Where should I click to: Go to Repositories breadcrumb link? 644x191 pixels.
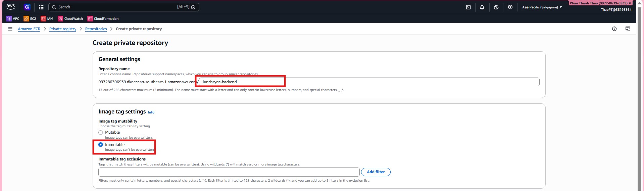point(96,29)
